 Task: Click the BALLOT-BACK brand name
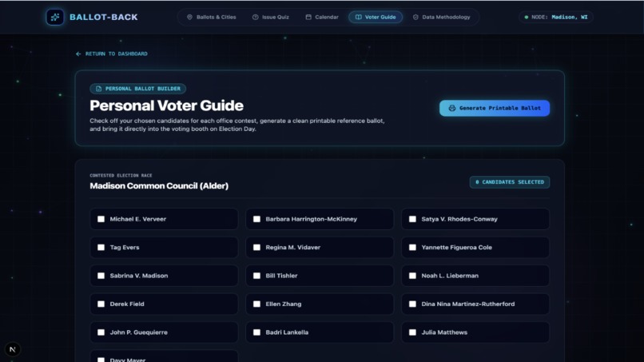(x=104, y=18)
